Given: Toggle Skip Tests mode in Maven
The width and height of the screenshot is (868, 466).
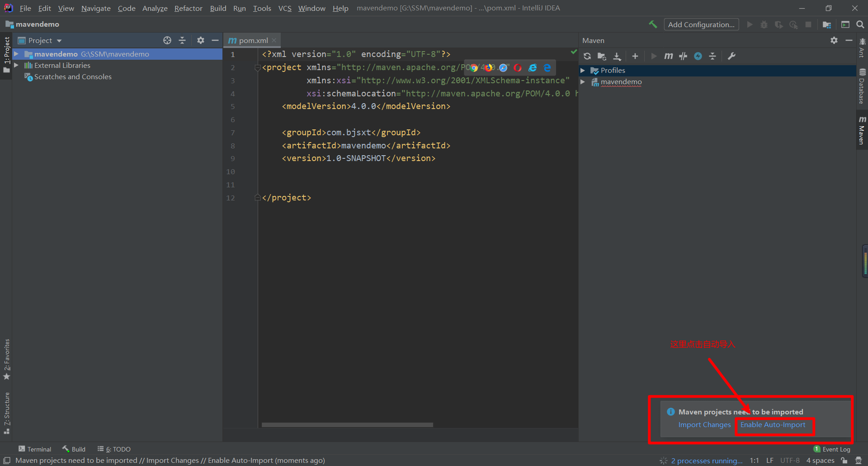Looking at the screenshot, I should tap(698, 56).
